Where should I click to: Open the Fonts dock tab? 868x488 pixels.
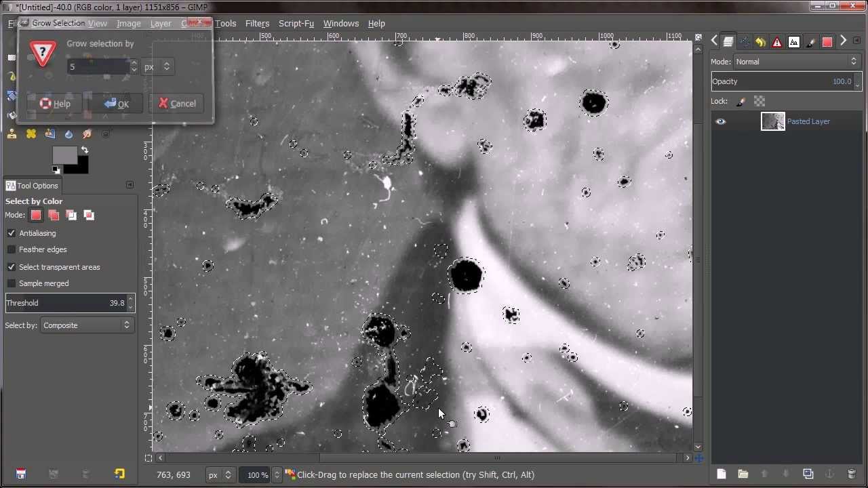point(794,42)
